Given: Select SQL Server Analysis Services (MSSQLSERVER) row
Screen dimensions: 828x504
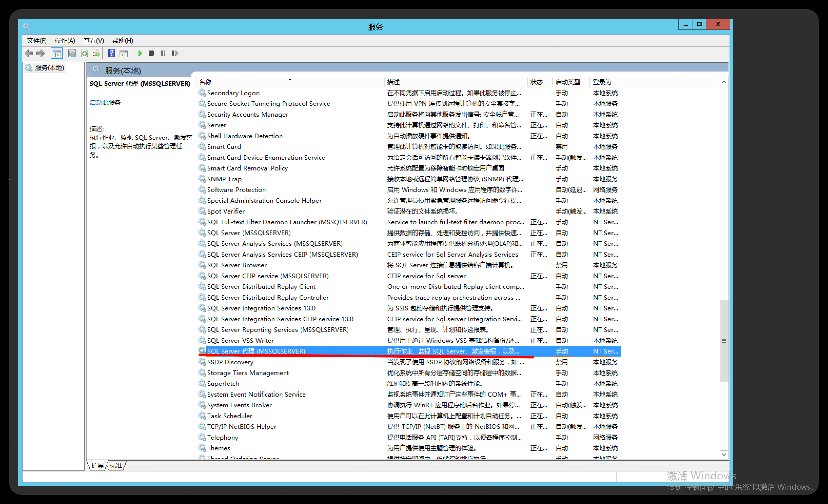Looking at the screenshot, I should pyautogui.click(x=409, y=244).
